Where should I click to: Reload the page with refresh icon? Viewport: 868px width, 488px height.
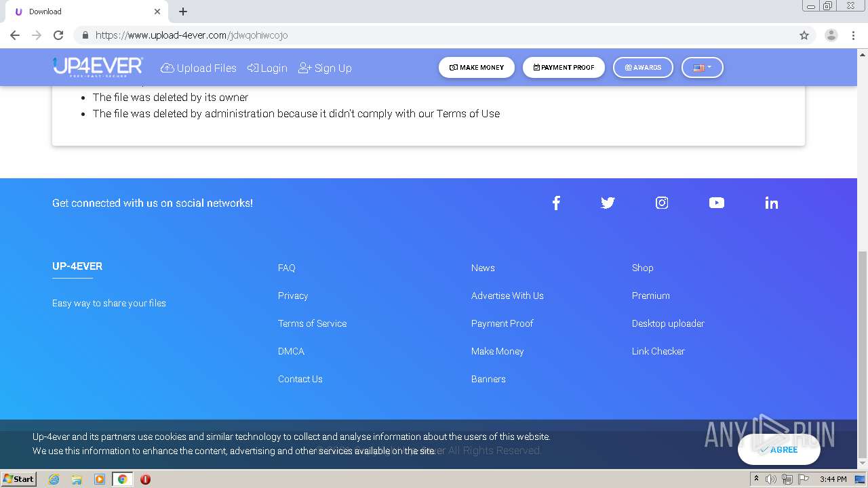[x=58, y=35]
